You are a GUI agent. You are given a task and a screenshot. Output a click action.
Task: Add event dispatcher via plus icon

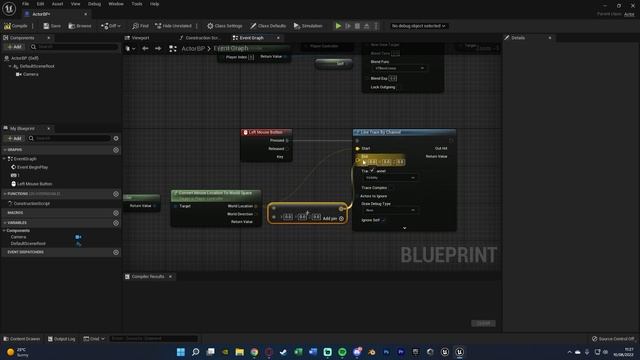pyautogui.click(x=116, y=252)
